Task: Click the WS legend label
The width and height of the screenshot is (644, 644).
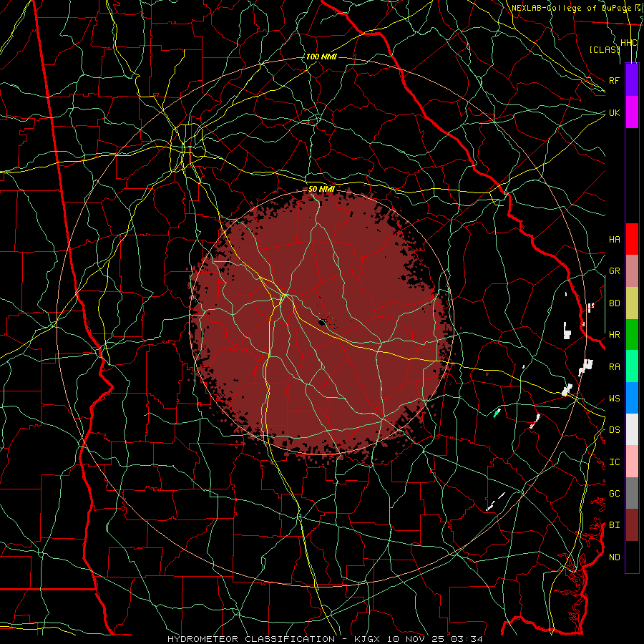Action: pos(614,398)
